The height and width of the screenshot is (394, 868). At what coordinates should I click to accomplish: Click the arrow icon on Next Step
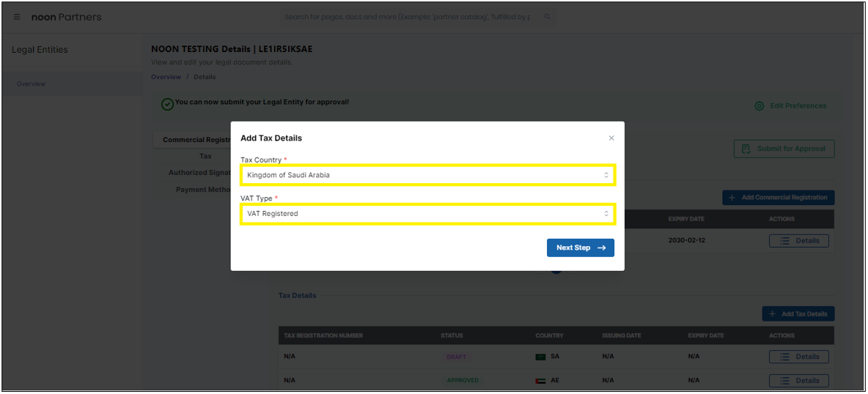602,248
